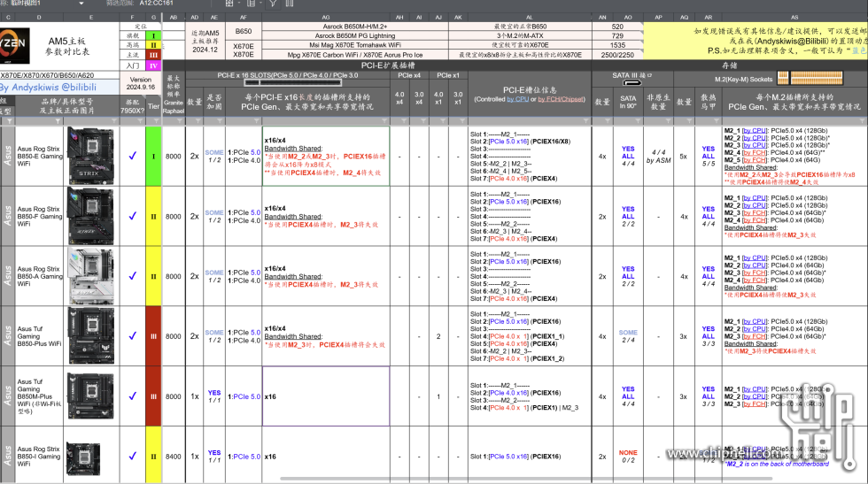
Task: Open the filter arrow under the Tier column
Action: tap(158, 120)
